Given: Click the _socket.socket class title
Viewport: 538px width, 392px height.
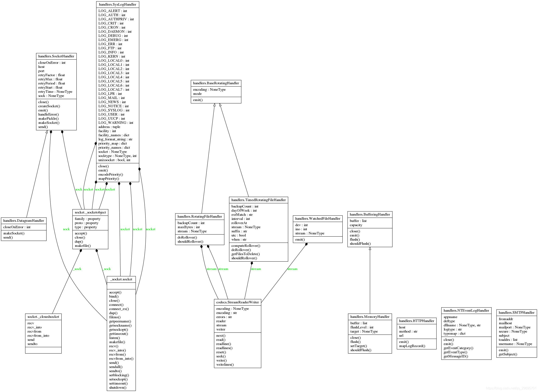Looking at the screenshot, I should [x=121, y=279].
